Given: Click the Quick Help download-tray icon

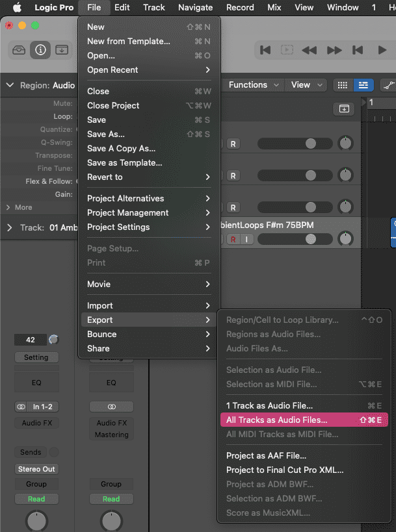Looking at the screenshot, I should click(x=62, y=50).
